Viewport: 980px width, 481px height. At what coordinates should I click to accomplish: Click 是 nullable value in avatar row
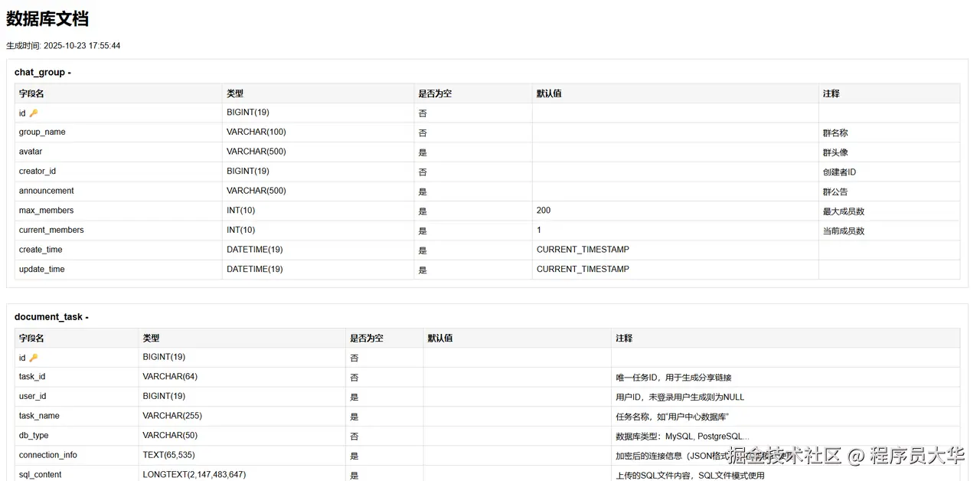click(x=423, y=152)
